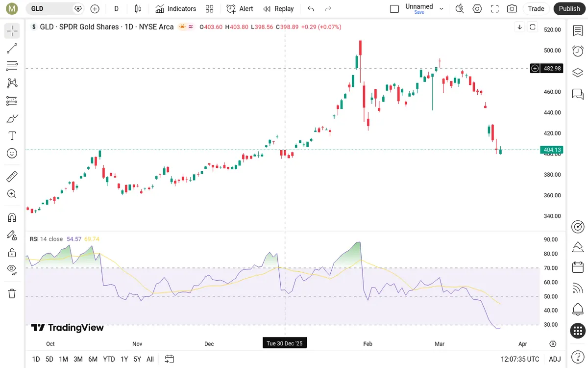Open the watchlist panel
This screenshot has height=368, width=588.
(578, 30)
